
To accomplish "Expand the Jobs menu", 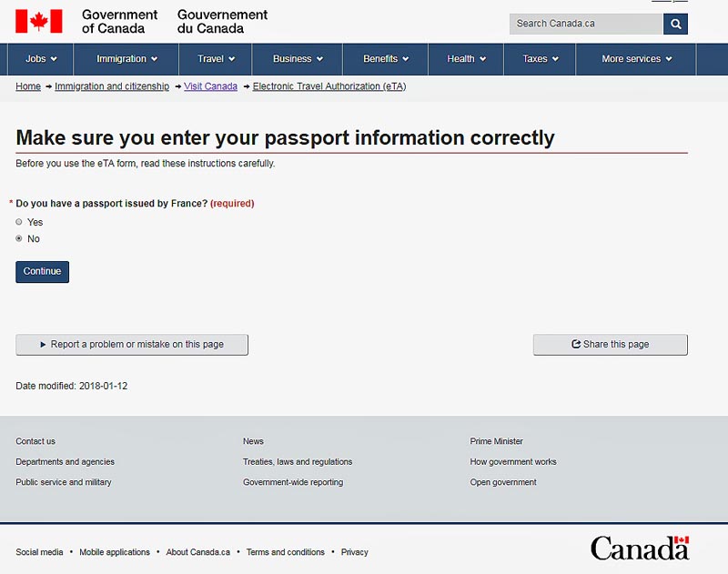I will (42, 59).
